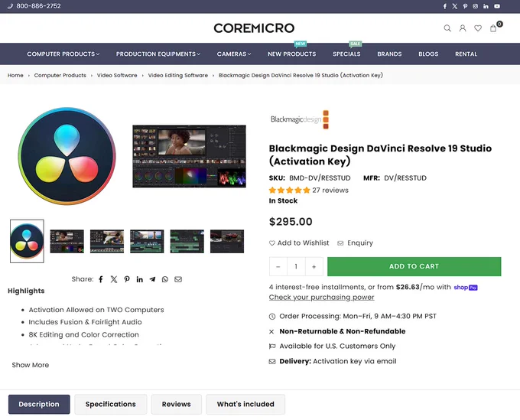Image resolution: width=520 pixels, height=420 pixels.
Task: Click the Add to Cart button
Action: click(x=414, y=266)
